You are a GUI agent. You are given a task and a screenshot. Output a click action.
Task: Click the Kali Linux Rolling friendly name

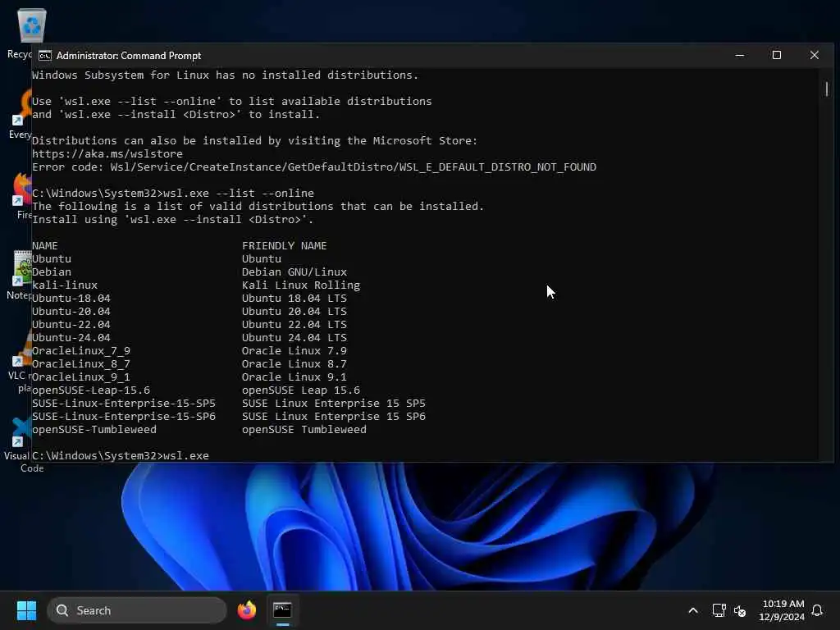click(301, 285)
